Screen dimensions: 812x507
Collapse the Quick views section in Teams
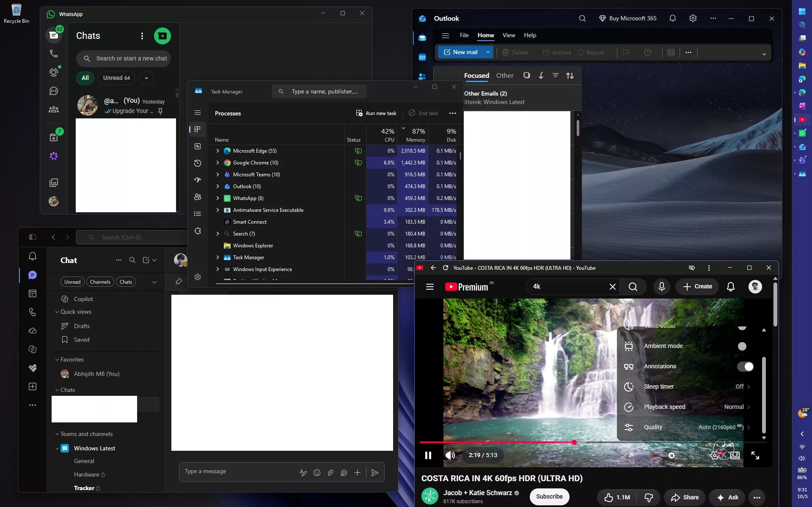pyautogui.click(x=57, y=312)
